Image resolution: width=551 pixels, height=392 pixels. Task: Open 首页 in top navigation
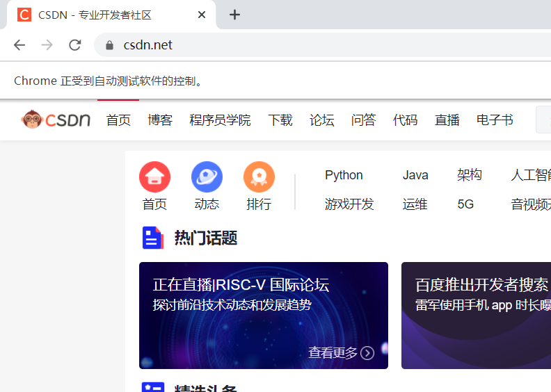click(118, 120)
